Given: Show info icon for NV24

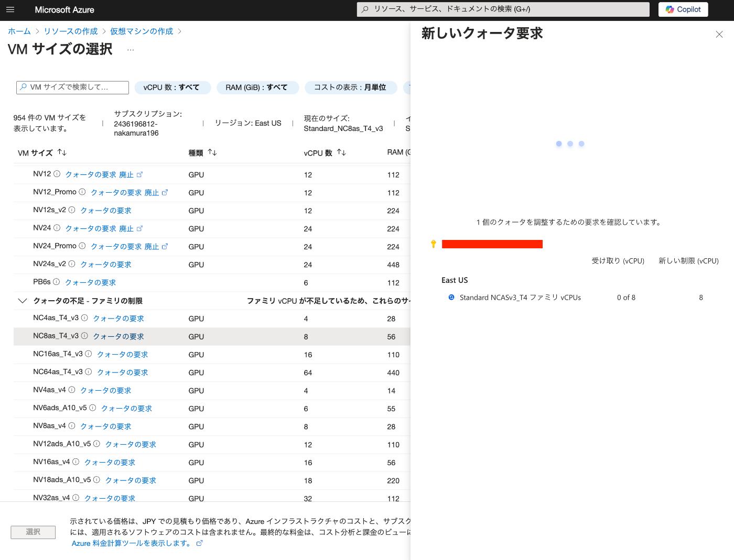Looking at the screenshot, I should [x=57, y=228].
